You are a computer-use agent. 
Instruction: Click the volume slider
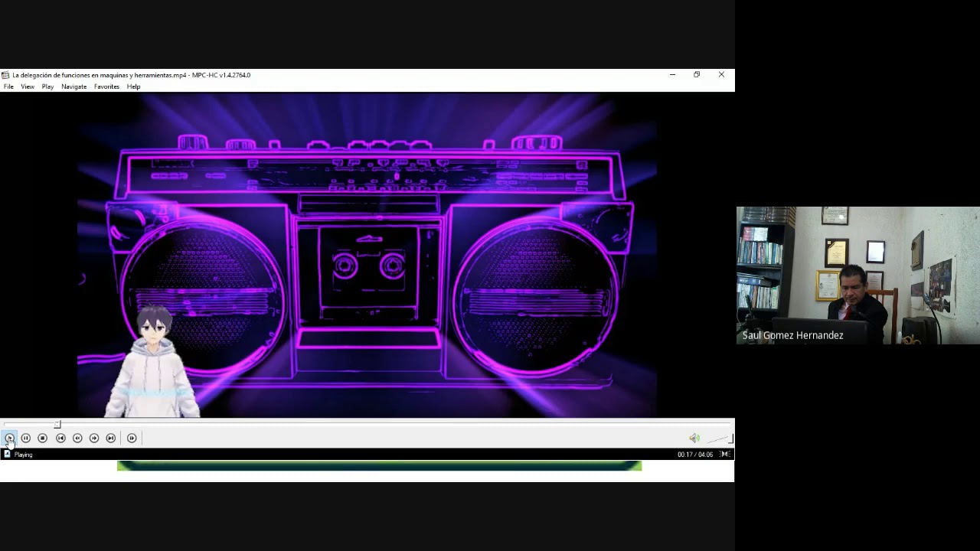coord(718,439)
